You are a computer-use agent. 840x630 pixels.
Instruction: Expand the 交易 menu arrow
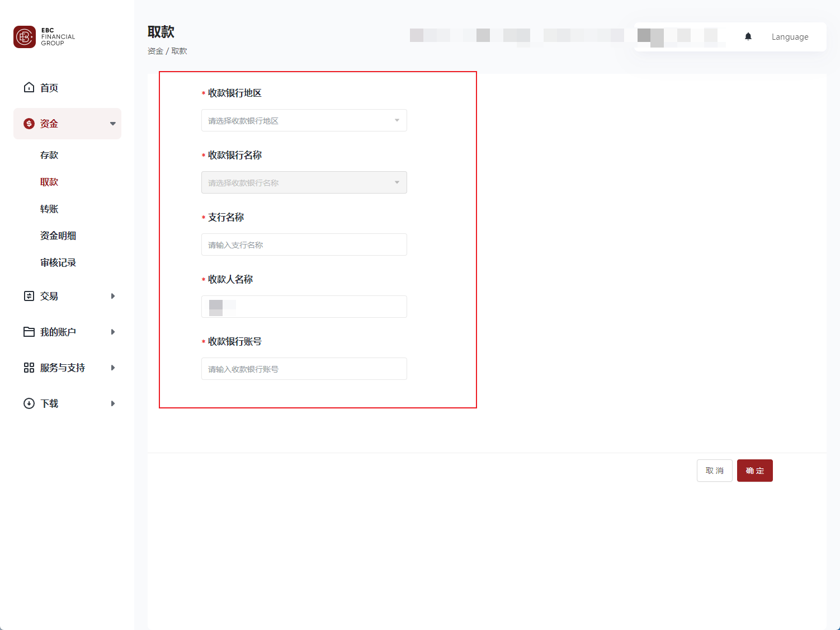pos(113,296)
